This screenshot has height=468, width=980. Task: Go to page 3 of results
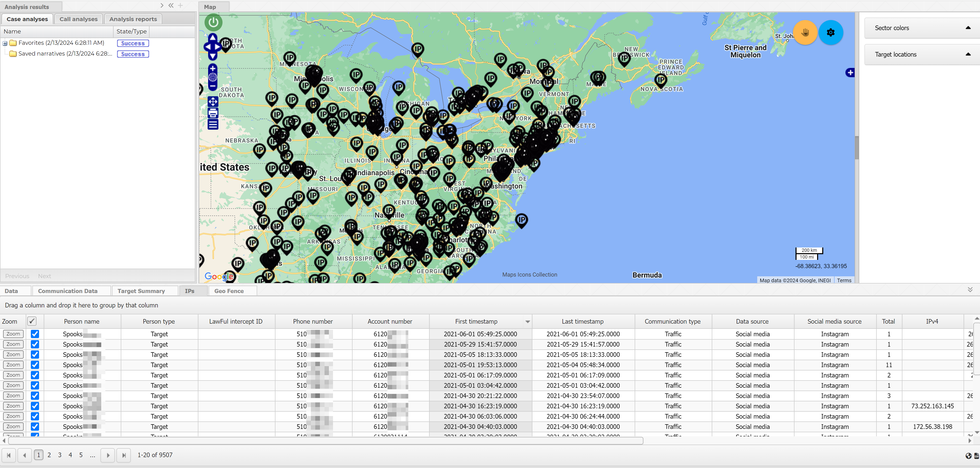(60, 455)
